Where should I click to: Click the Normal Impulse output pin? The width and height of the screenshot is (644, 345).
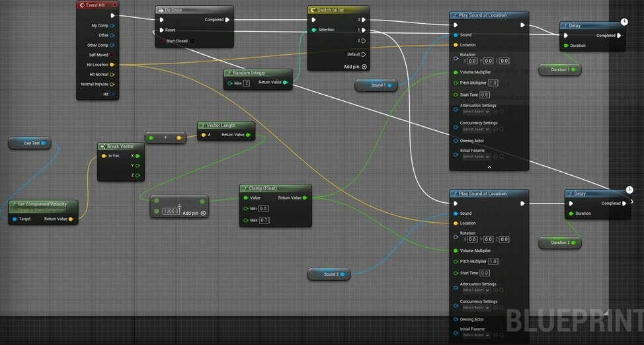coord(112,84)
